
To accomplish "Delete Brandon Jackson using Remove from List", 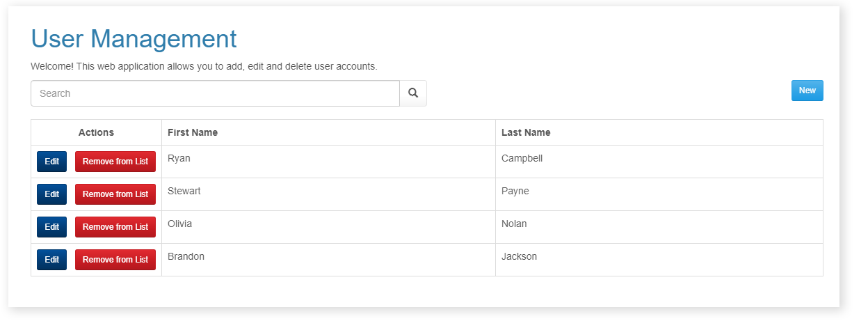I will 115,260.
